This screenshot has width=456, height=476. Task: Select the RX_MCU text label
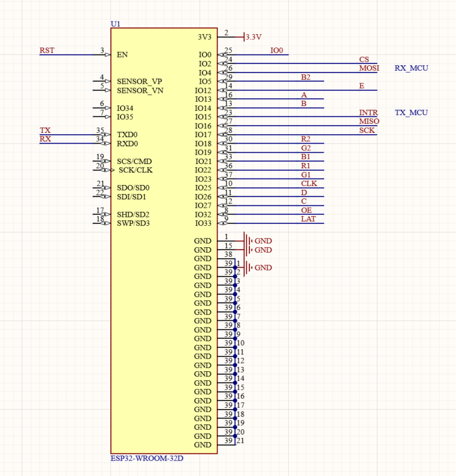411,68
